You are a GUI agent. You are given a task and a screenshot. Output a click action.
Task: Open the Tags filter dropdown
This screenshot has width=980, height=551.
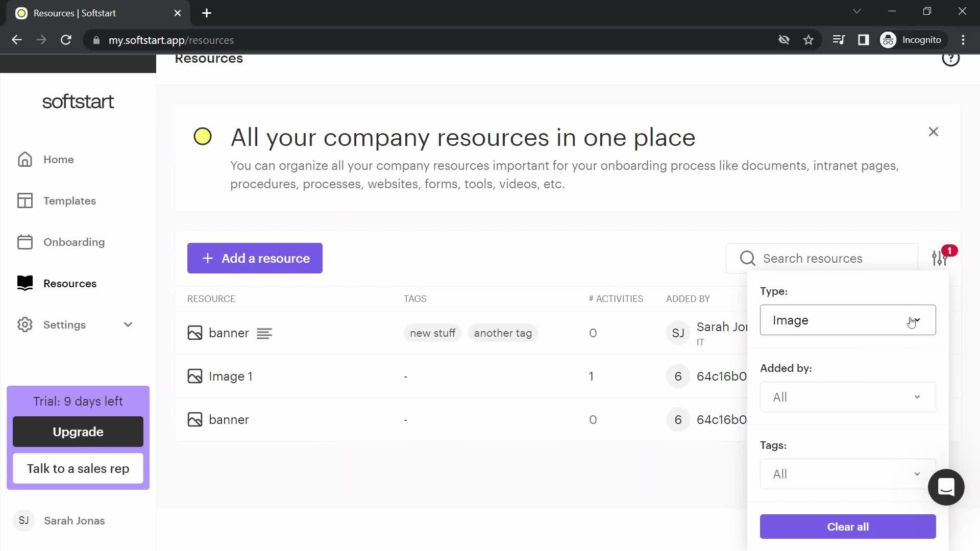pos(847,474)
